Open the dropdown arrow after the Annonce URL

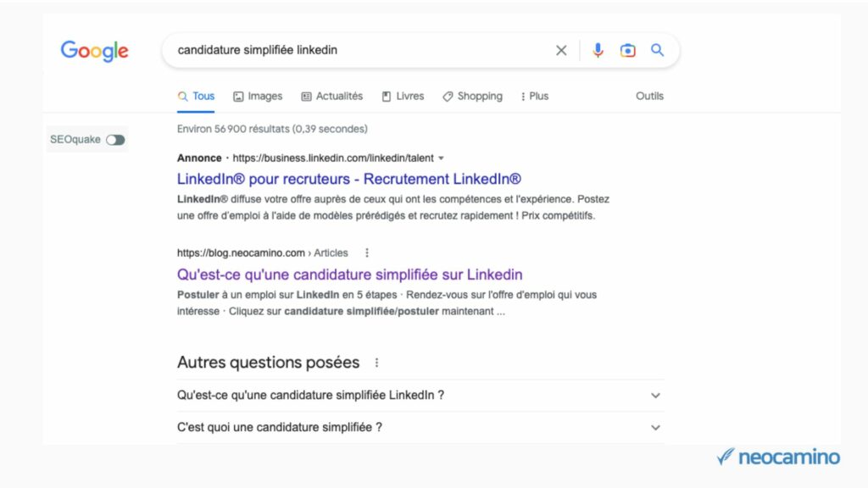pyautogui.click(x=441, y=158)
